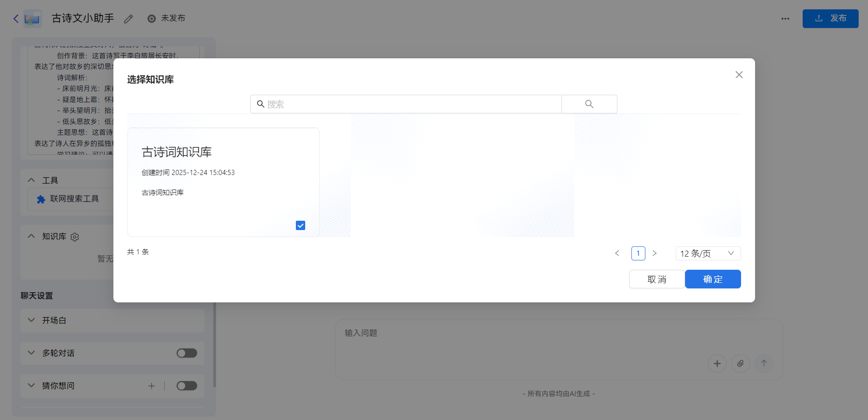The height and width of the screenshot is (420, 868).
Task: Go to previous page arrow
Action: 617,253
